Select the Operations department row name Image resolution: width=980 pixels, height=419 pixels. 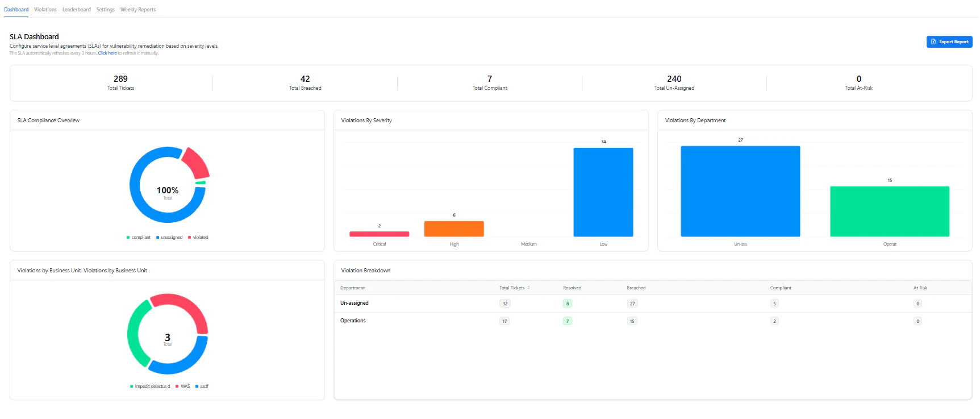(353, 321)
